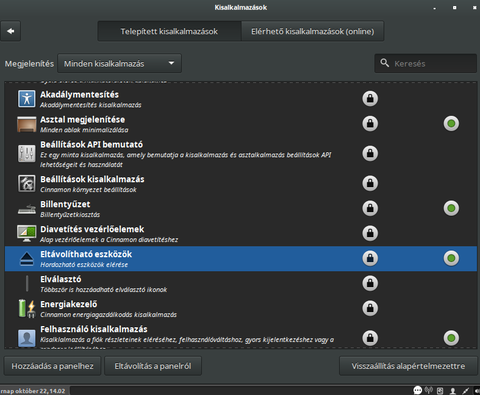Click the Elválasztó separator line icon

coord(27,283)
